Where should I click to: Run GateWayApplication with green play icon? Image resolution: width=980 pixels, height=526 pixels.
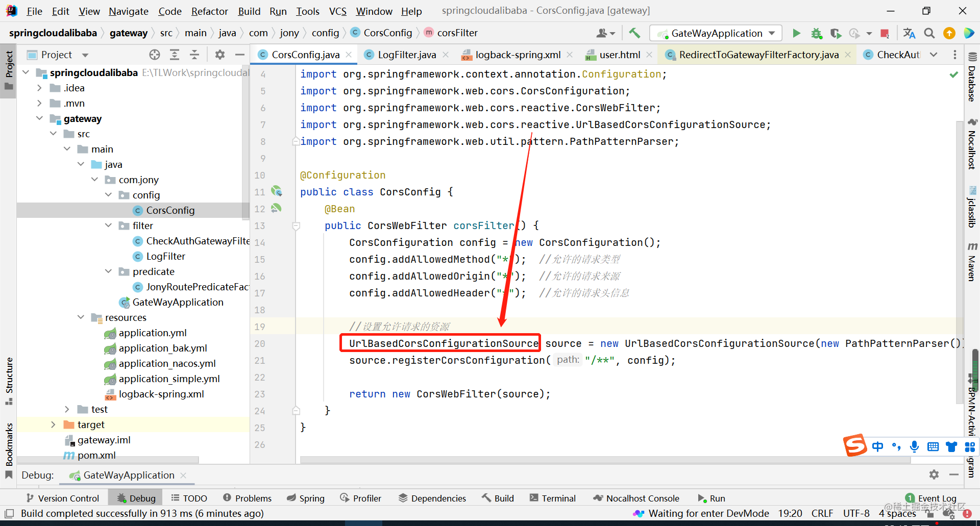796,33
